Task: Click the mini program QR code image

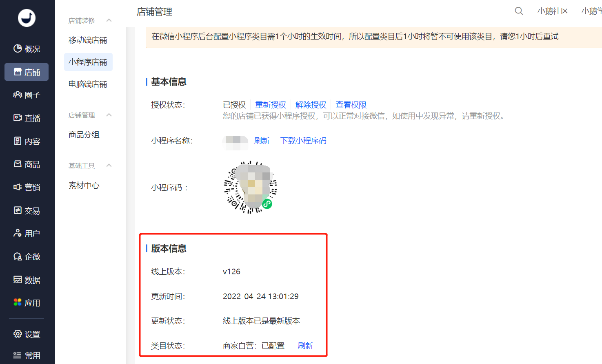Action: pos(250,187)
